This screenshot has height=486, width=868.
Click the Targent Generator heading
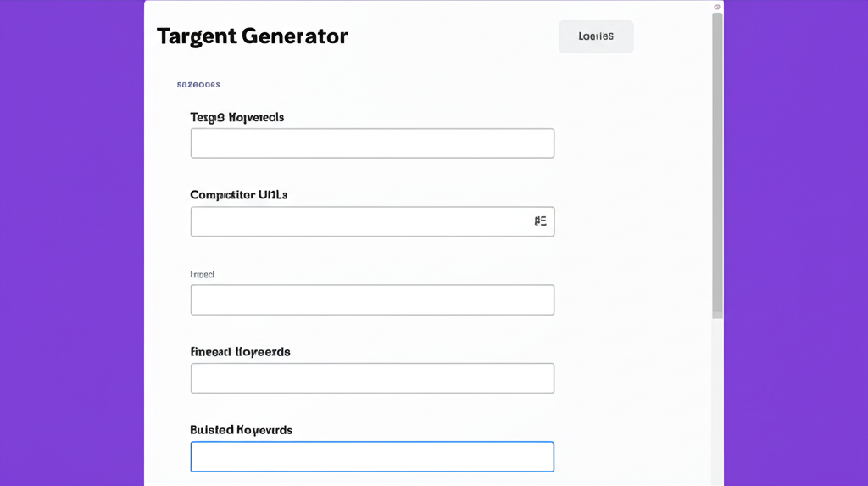pos(253,36)
